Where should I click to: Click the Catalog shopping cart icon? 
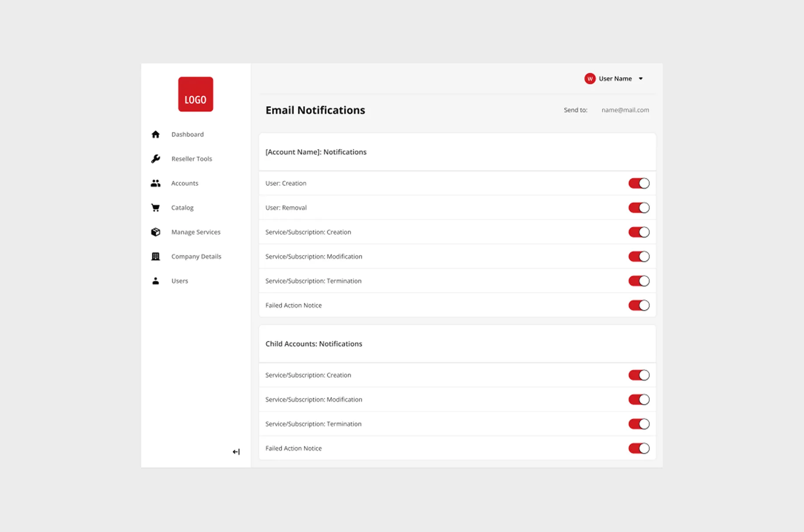tap(155, 208)
